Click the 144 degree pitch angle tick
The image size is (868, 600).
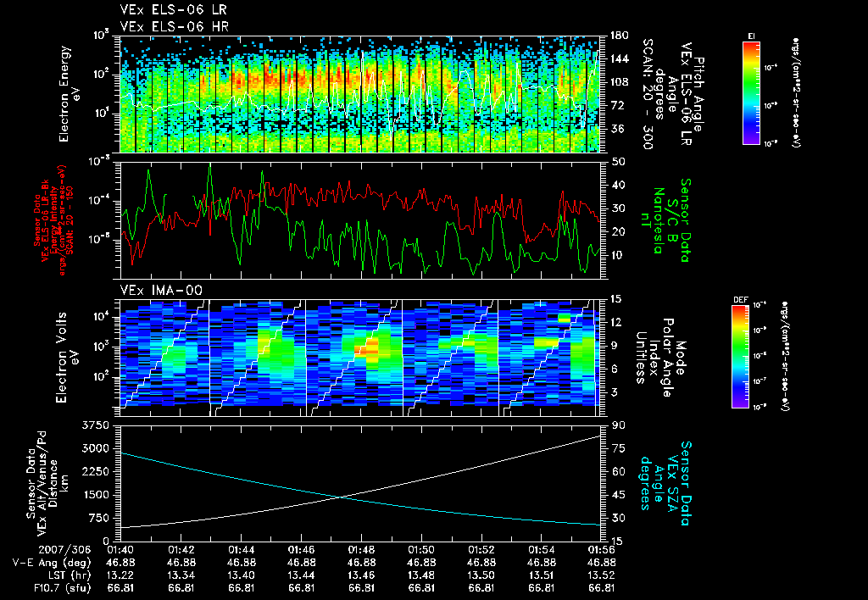(x=620, y=59)
